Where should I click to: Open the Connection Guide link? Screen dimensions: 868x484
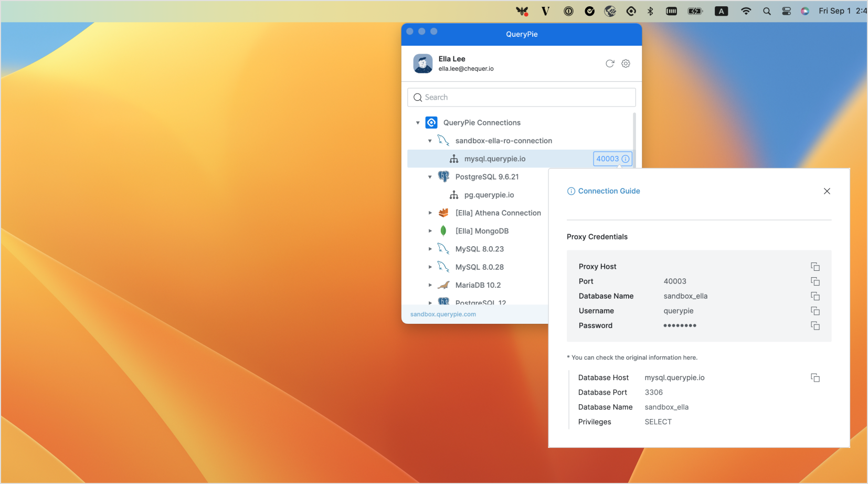pos(604,191)
